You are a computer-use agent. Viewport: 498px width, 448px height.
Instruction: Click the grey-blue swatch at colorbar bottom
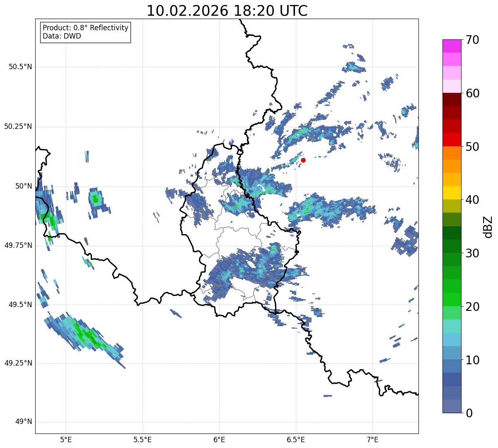(452, 406)
